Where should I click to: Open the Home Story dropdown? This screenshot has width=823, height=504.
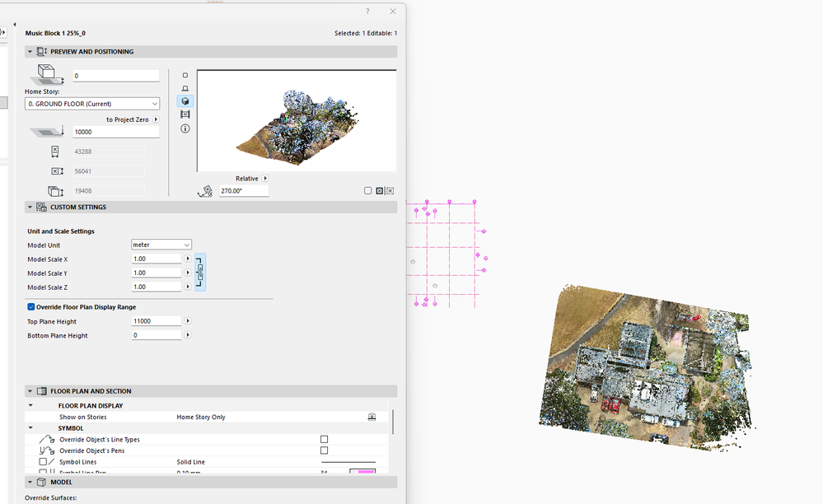(x=91, y=104)
